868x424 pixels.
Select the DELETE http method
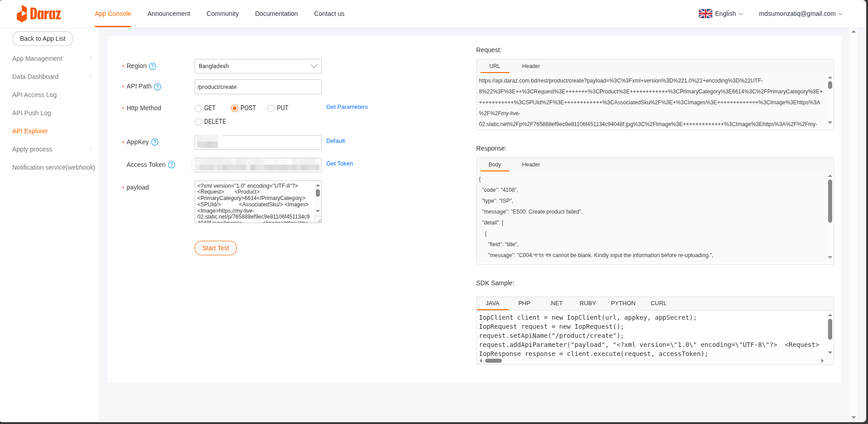coord(198,122)
